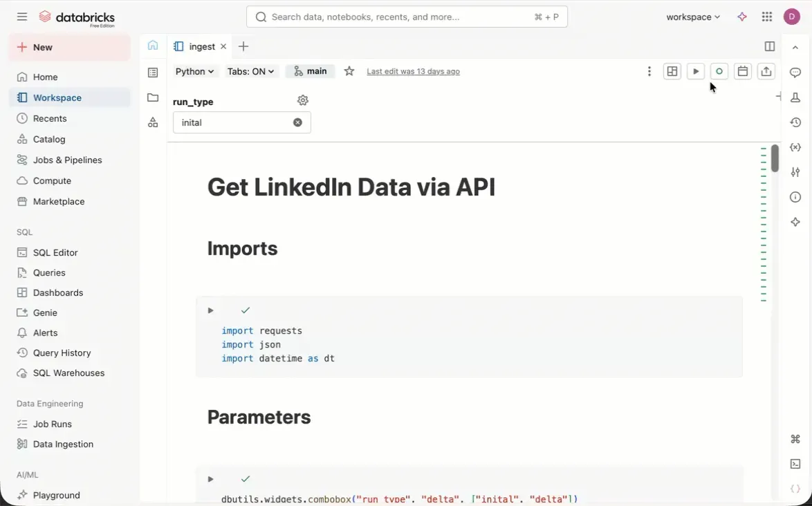Open Queries in sidebar
Screen dimensions: 812x506
[x=70, y=272]
